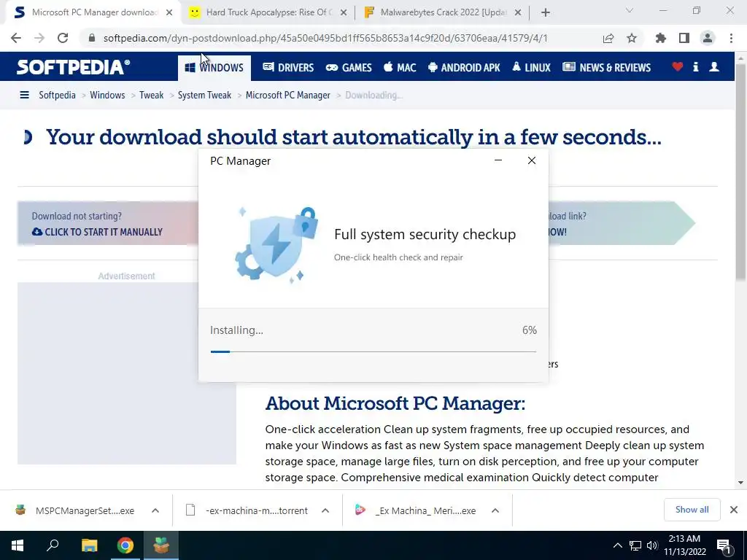Open the network icon in system tray
The height and width of the screenshot is (560, 747).
tap(635, 545)
